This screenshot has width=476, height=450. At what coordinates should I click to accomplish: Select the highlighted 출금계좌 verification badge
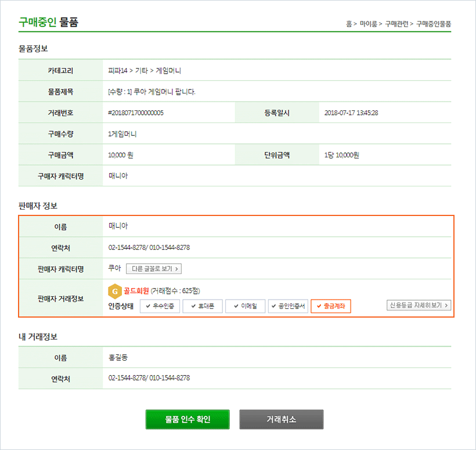[x=331, y=307]
